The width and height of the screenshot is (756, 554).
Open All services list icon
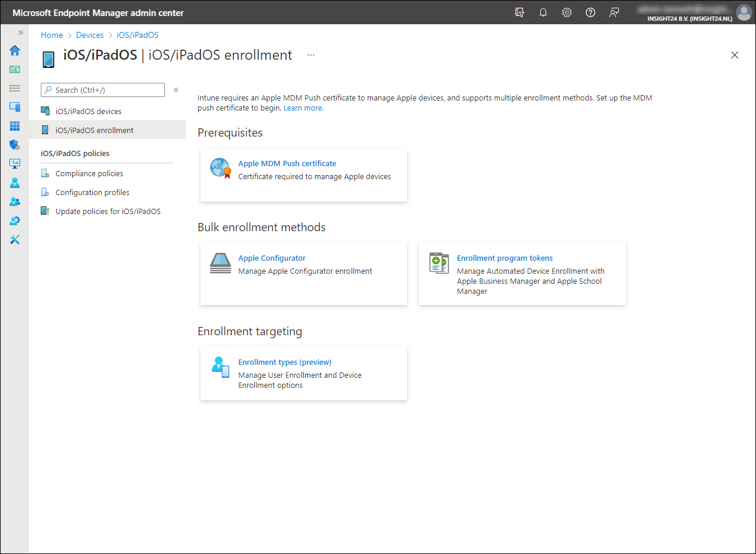pyautogui.click(x=15, y=88)
